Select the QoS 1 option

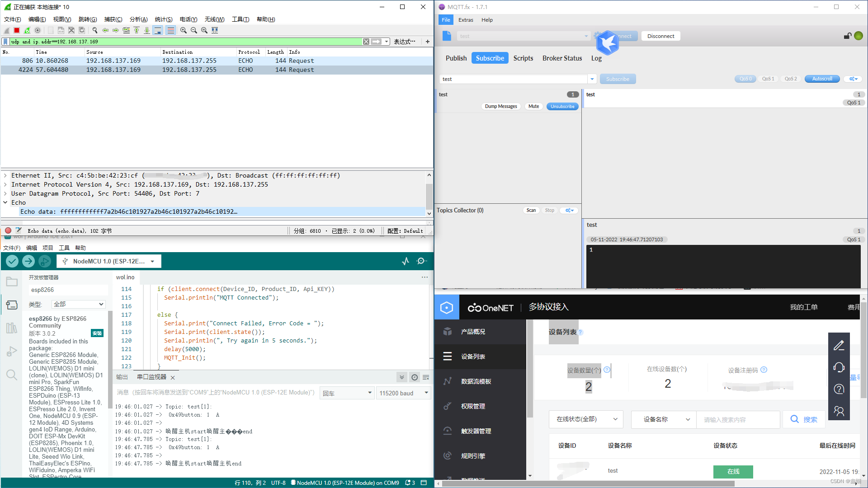pyautogui.click(x=768, y=79)
